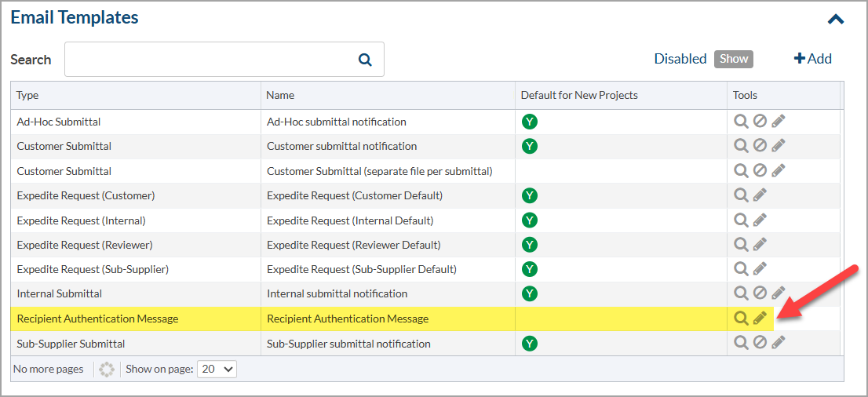Open the Show on page dropdown
This screenshot has width=868, height=397.
click(x=217, y=369)
